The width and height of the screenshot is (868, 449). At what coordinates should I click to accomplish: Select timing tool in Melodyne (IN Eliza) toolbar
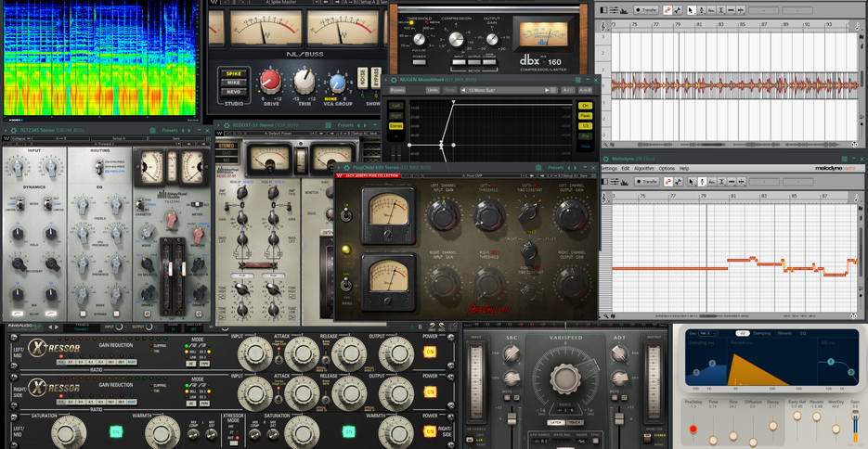(x=732, y=182)
